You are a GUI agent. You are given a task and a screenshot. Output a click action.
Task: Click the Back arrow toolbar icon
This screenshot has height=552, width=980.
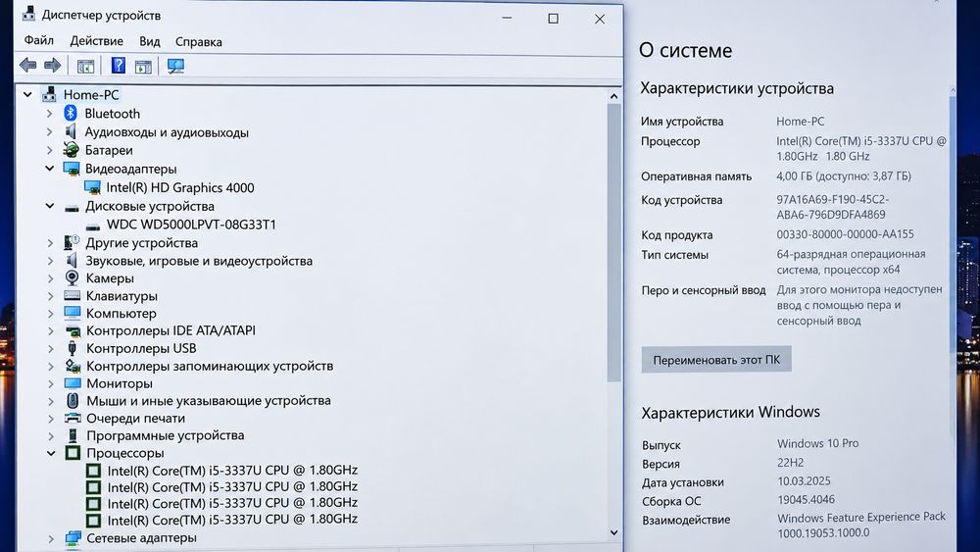pos(27,65)
